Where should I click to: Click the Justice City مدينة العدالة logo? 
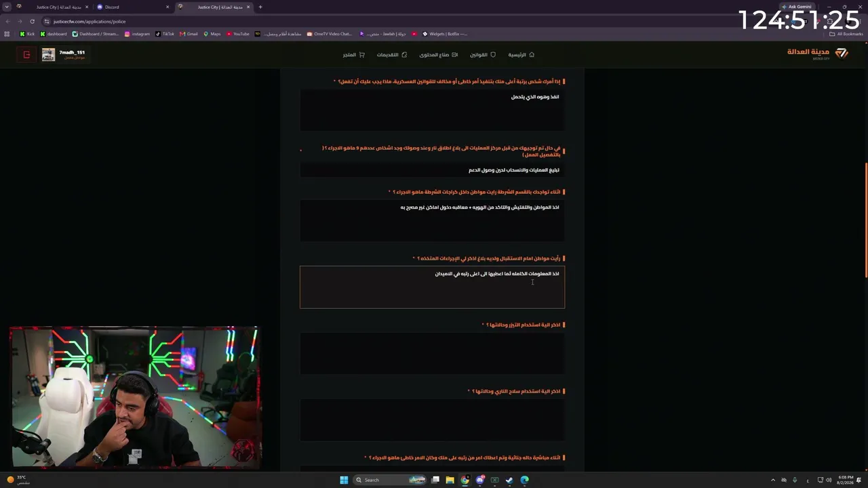[x=818, y=54]
